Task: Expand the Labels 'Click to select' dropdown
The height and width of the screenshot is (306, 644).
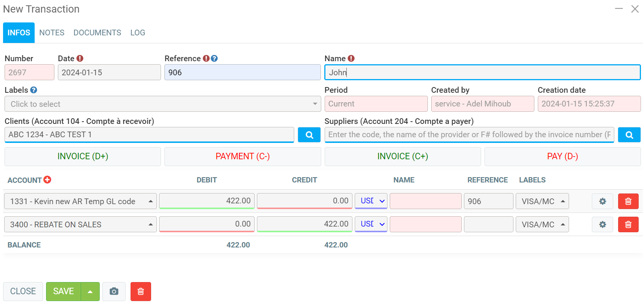Action: [x=163, y=104]
